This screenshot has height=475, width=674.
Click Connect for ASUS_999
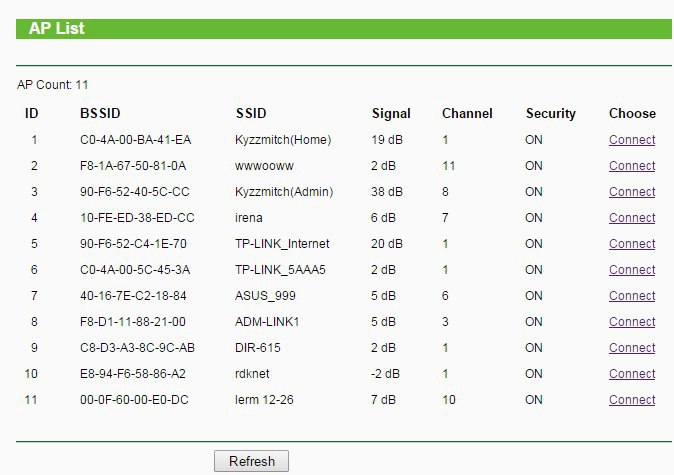[632, 296]
